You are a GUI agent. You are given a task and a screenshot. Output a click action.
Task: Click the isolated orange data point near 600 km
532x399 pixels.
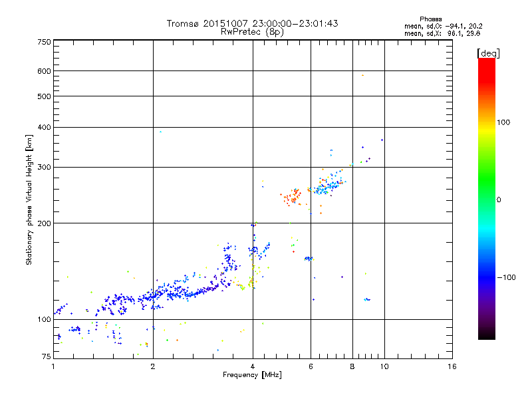coord(362,75)
